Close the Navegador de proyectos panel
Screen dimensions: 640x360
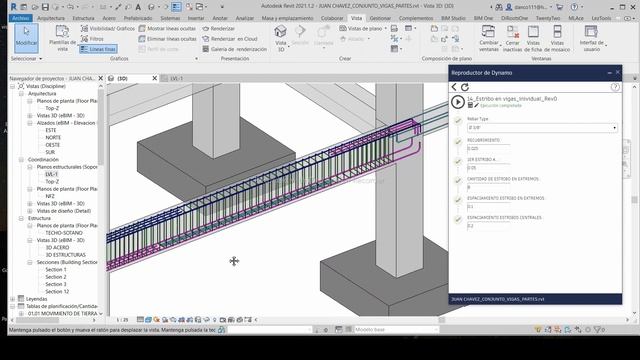pos(100,78)
